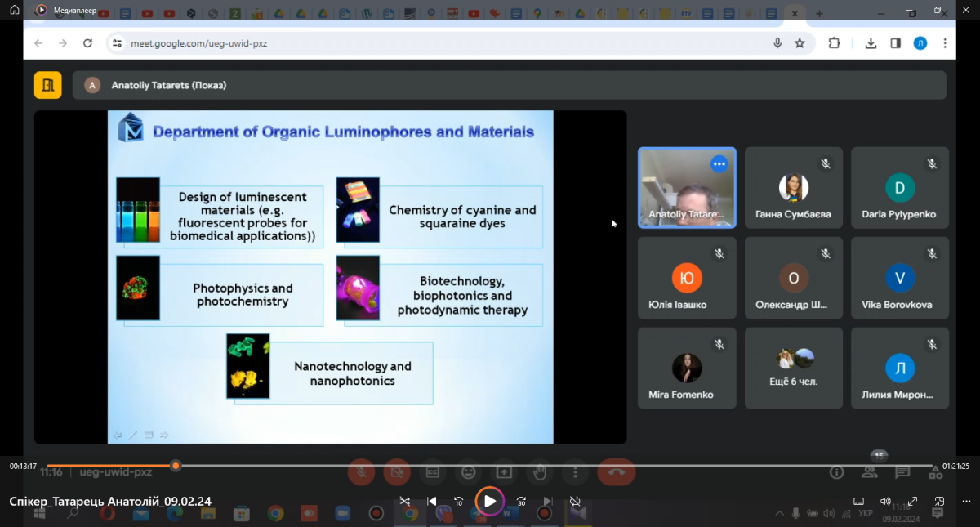Open the 'Ещё 6 чел.' participants tile

(x=793, y=368)
